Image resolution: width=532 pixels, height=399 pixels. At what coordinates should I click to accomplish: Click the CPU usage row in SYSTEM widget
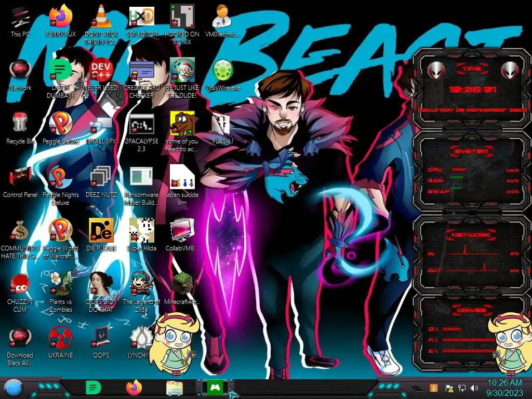pos(473,170)
